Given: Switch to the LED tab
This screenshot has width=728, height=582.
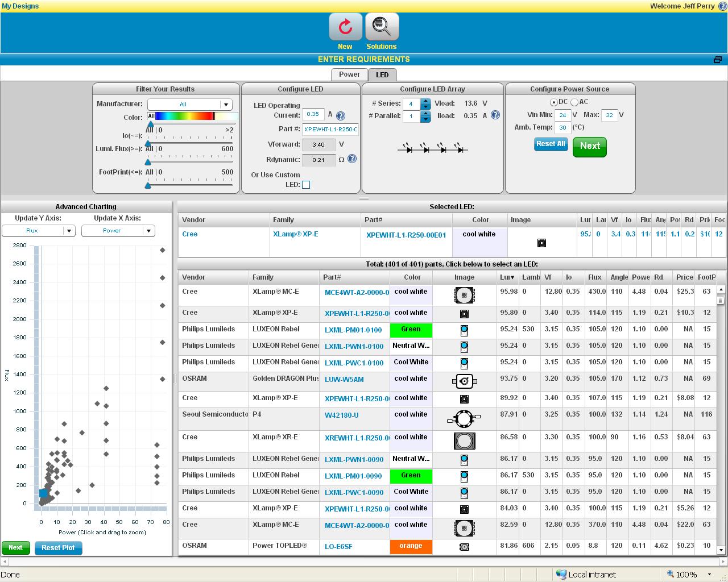Looking at the screenshot, I should tap(382, 74).
